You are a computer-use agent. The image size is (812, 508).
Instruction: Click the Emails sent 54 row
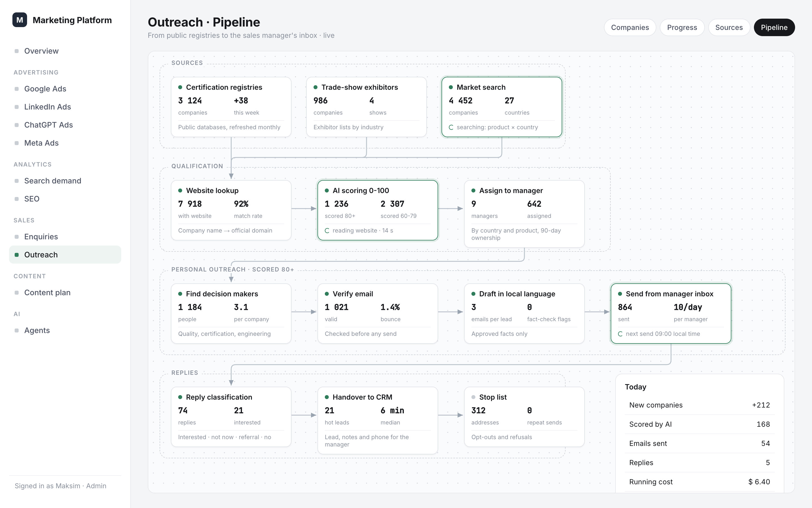(x=699, y=443)
